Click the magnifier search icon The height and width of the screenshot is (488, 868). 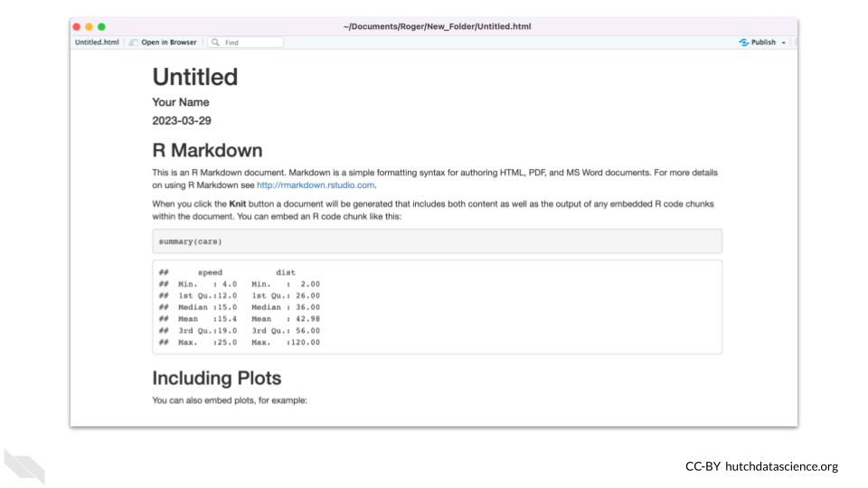click(x=215, y=42)
